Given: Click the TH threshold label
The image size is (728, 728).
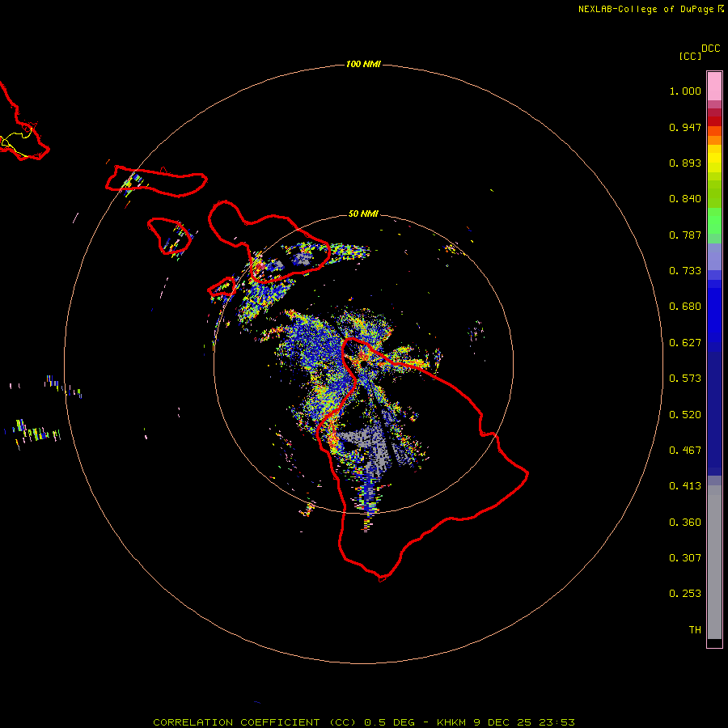Looking at the screenshot, I should click(x=695, y=630).
